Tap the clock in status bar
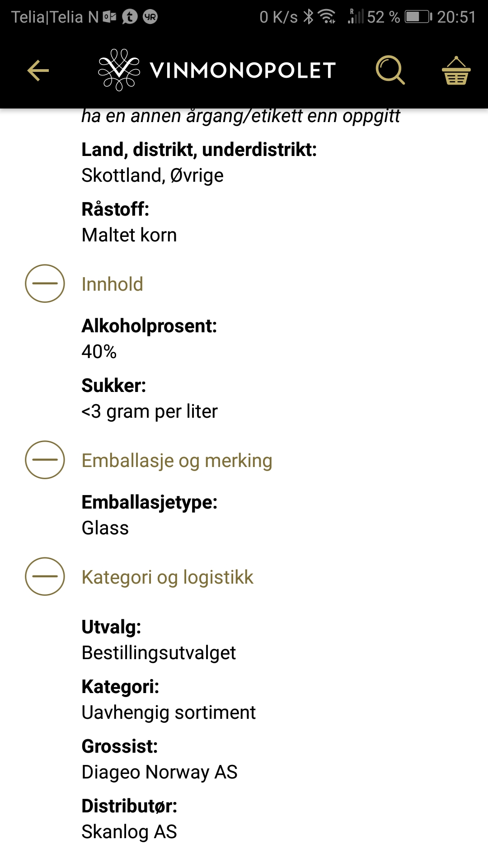This screenshot has width=488, height=868. (456, 17)
